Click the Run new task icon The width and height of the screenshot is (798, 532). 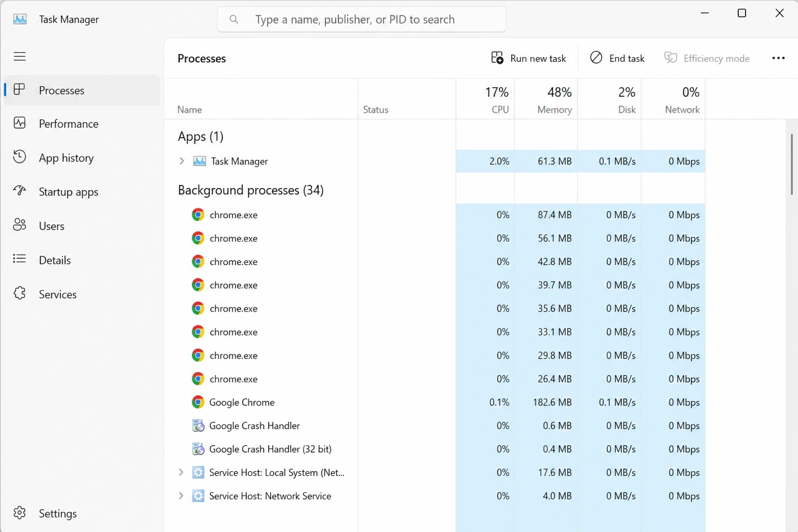[497, 58]
